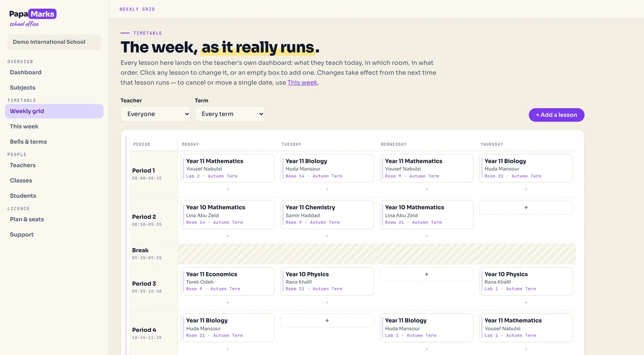
Task: Open Monday Period 2 Year 10 Mathematics lesson
Action: [x=228, y=215]
